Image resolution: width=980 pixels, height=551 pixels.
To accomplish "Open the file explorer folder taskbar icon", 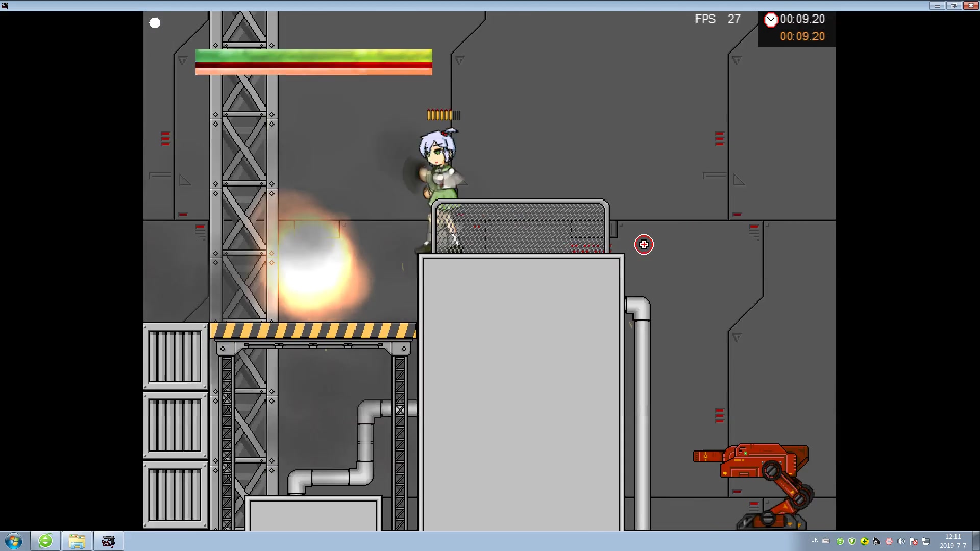I will pyautogui.click(x=77, y=541).
